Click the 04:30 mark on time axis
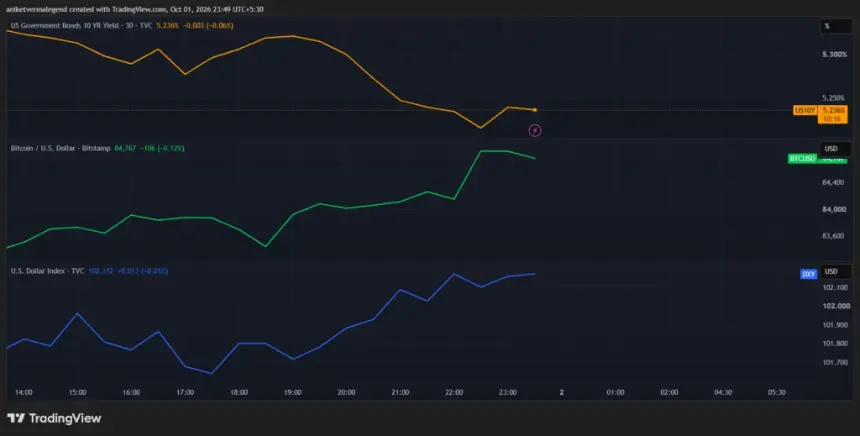Screen dimensions: 860x436 coord(723,393)
